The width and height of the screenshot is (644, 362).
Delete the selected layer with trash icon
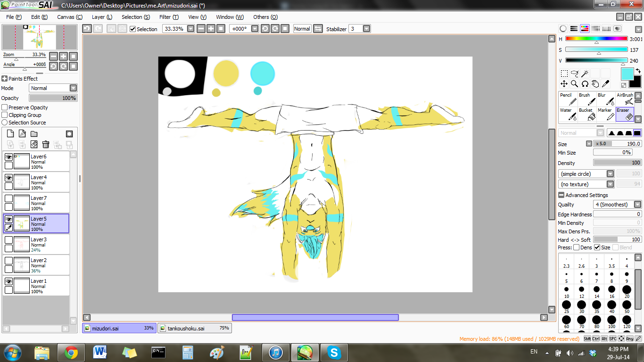tap(46, 144)
